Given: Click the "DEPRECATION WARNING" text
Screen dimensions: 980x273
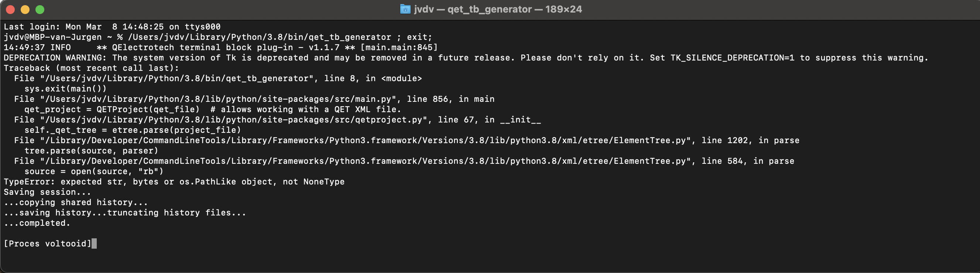Looking at the screenshot, I should tap(55, 58).
